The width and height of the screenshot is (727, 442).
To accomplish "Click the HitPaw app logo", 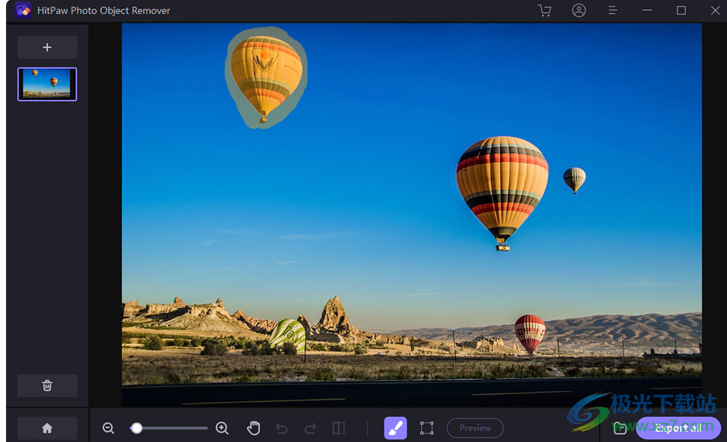I will 23,10.
